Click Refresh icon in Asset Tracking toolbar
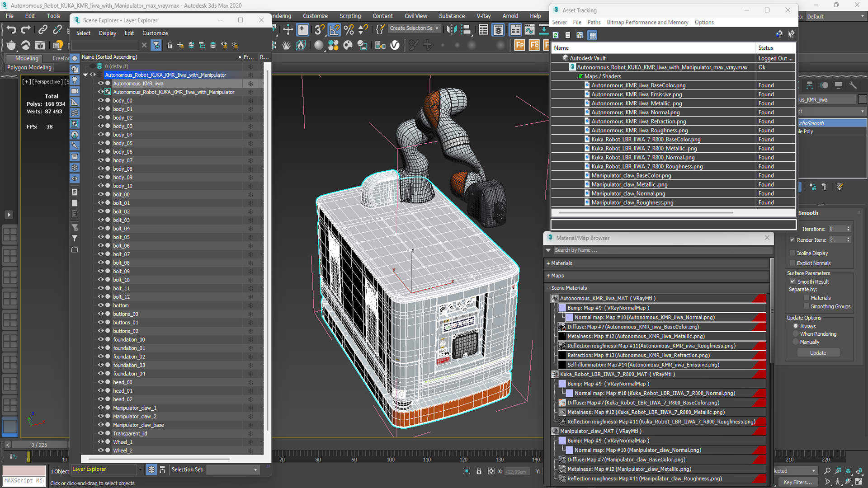 556,35
